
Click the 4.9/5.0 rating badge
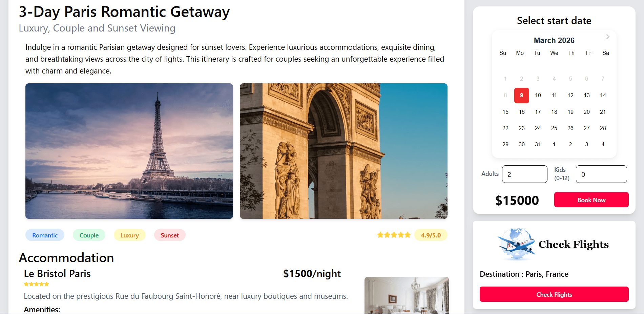(431, 235)
